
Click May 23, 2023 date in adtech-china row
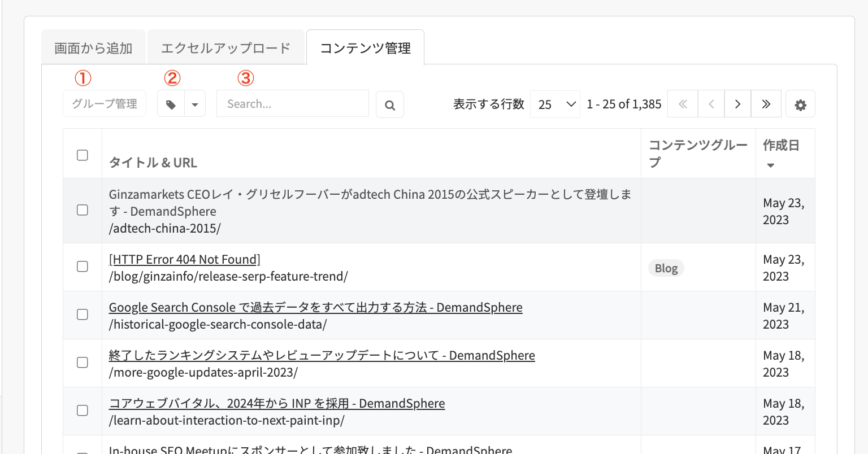click(784, 211)
